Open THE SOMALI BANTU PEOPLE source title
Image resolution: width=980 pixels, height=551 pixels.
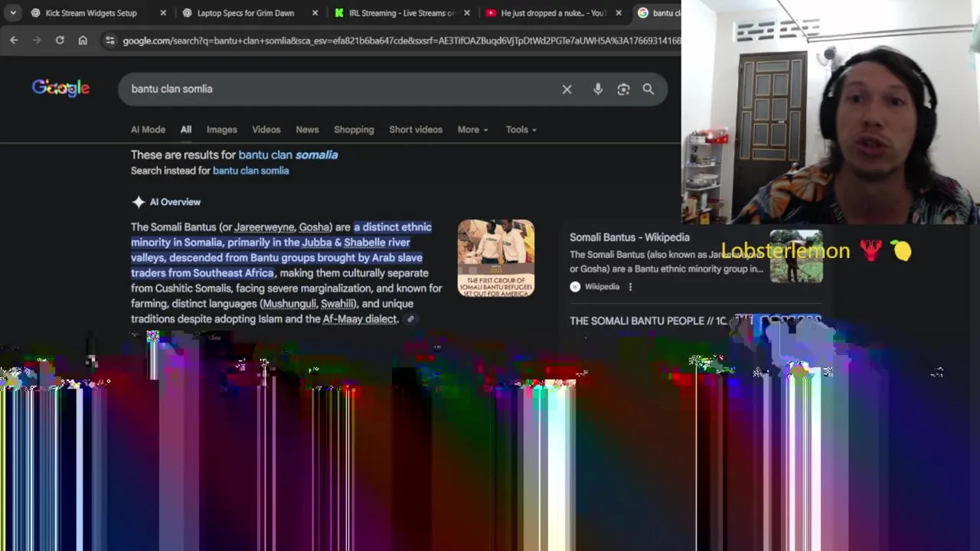pos(648,321)
